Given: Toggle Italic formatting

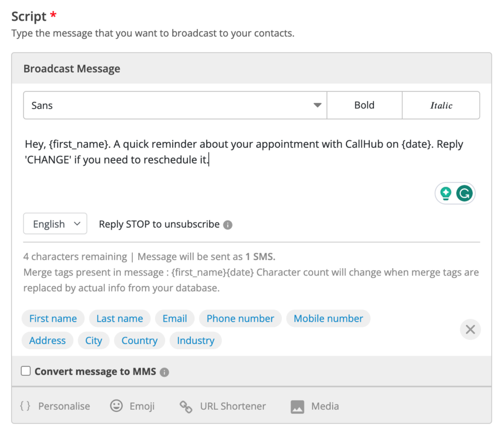Looking at the screenshot, I should coord(441,105).
